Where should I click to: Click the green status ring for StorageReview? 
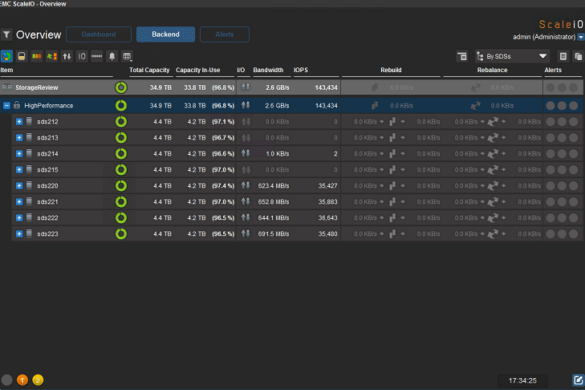coord(121,88)
